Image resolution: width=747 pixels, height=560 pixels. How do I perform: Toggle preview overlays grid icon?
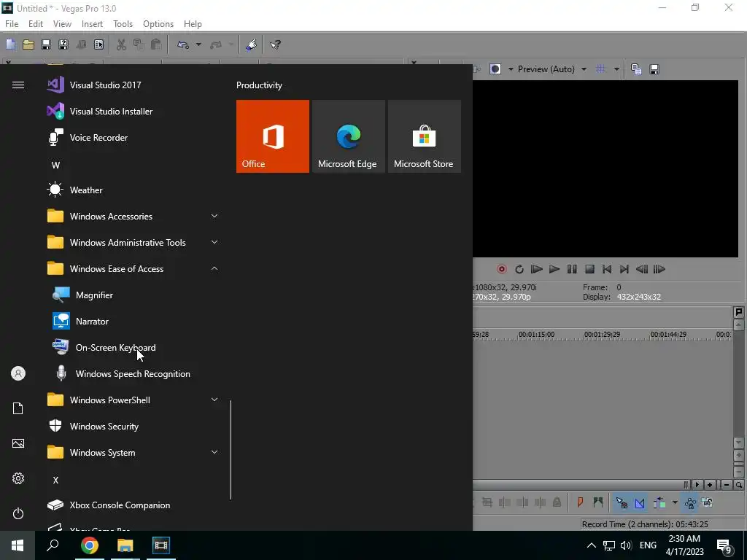[x=600, y=69]
